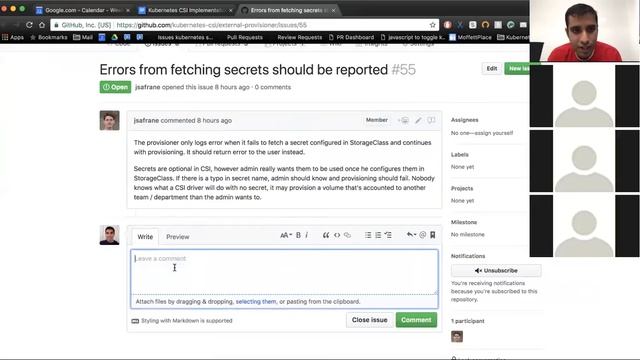
Task: Open the Bookmarks folder in bookmarks bar
Action: pos(49,37)
